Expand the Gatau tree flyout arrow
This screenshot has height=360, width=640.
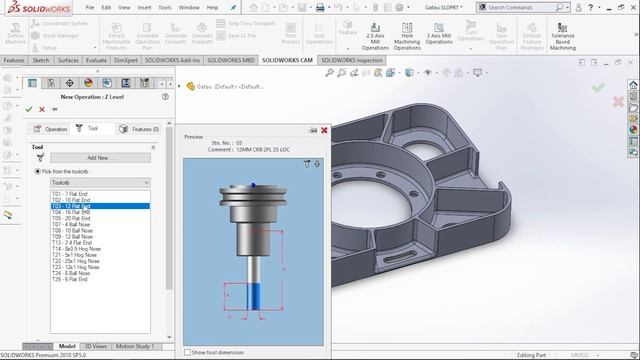[x=179, y=86]
